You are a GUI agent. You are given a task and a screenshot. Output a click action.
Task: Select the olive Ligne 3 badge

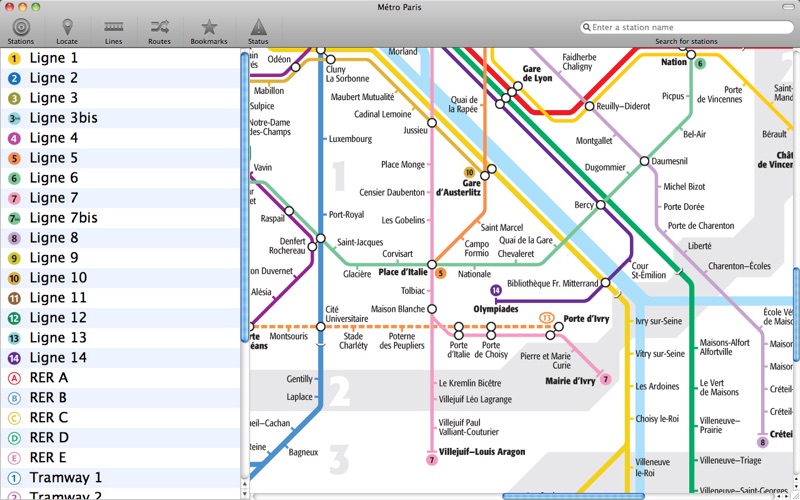pyautogui.click(x=14, y=98)
